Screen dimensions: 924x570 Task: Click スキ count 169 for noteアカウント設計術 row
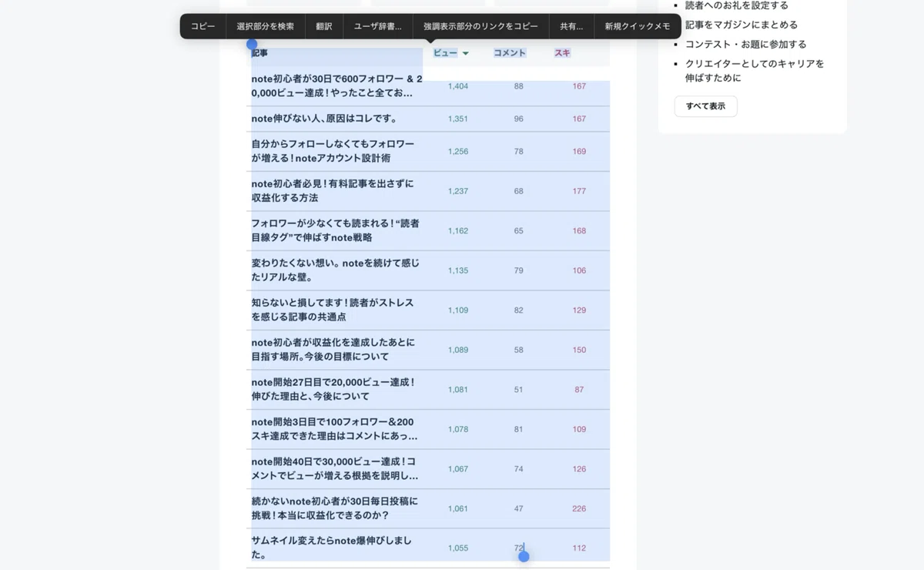pos(579,151)
